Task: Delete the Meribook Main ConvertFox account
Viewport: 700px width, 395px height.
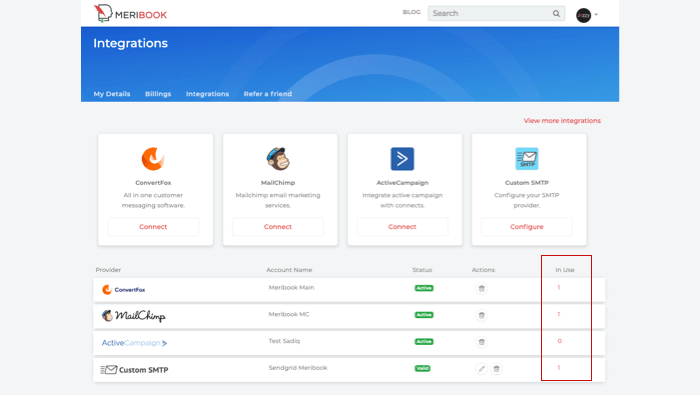Action: coord(481,288)
